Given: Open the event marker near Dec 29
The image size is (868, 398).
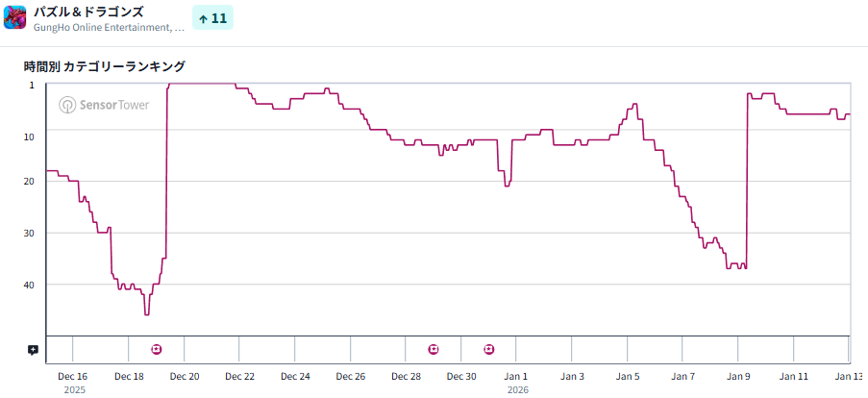Looking at the screenshot, I should (434, 348).
